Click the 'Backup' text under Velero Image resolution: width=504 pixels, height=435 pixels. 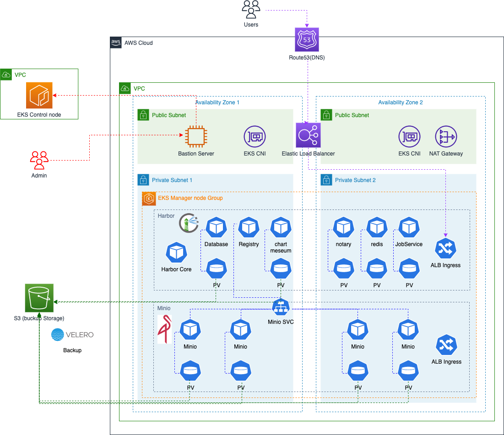click(x=72, y=350)
